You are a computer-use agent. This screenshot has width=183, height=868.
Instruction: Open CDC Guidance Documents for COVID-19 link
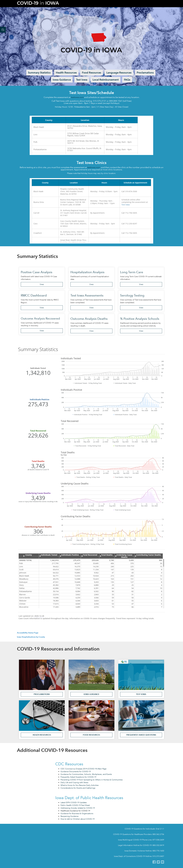coord(76,771)
